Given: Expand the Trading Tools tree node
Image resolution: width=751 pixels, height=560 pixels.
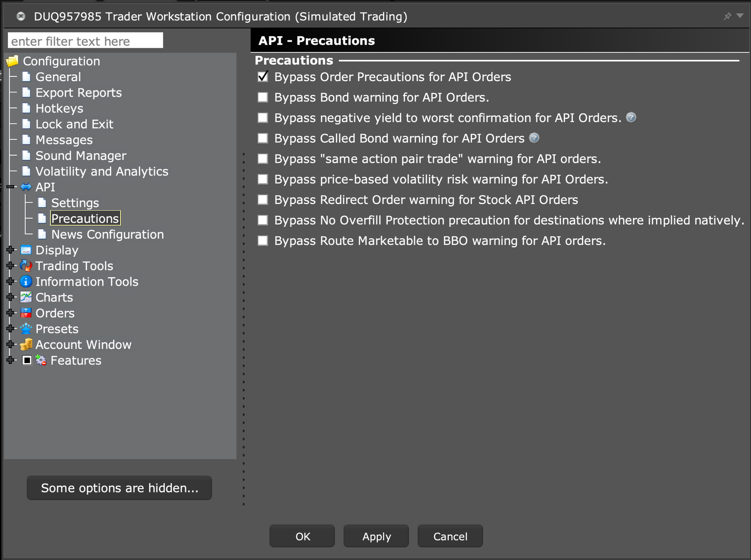Looking at the screenshot, I should pos(10,265).
